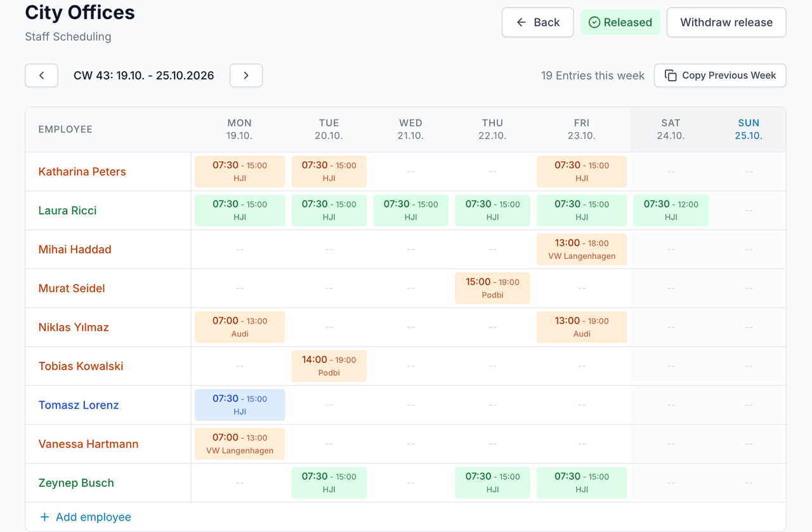812x532 pixels.
Task: Open Mihai Haddad employee name
Action: (x=75, y=249)
